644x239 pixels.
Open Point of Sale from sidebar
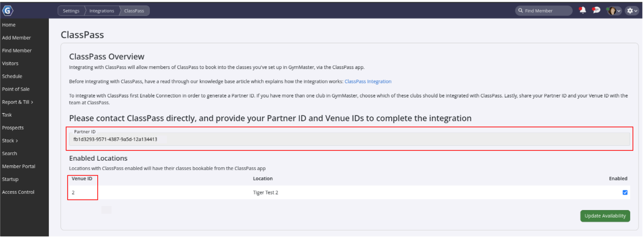[16, 89]
